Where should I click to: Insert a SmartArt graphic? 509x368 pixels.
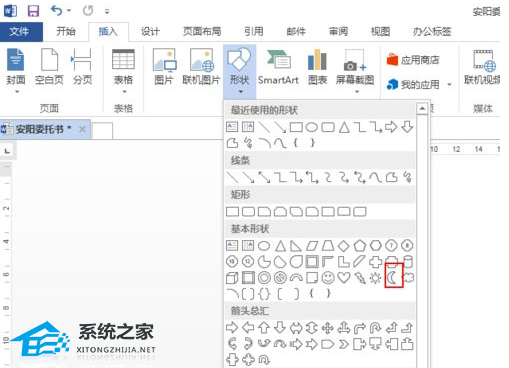click(278, 67)
